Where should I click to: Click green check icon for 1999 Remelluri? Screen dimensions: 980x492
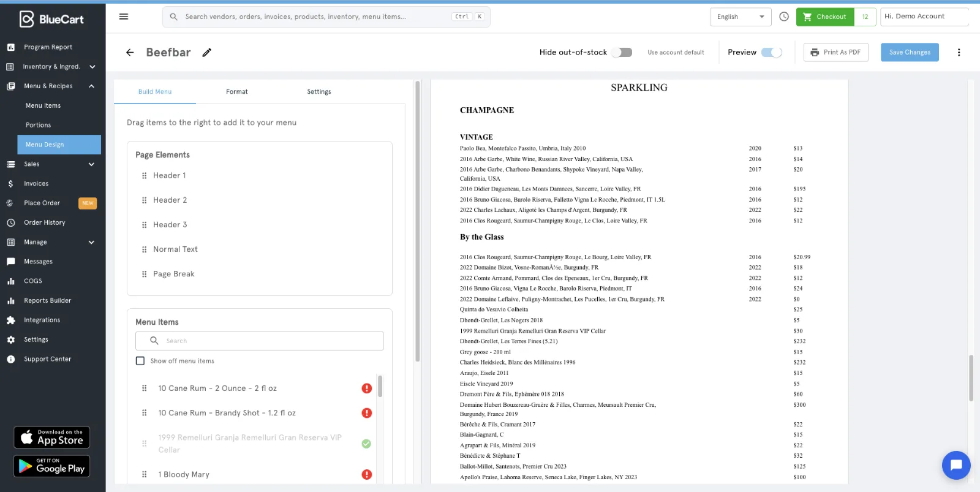tap(366, 444)
